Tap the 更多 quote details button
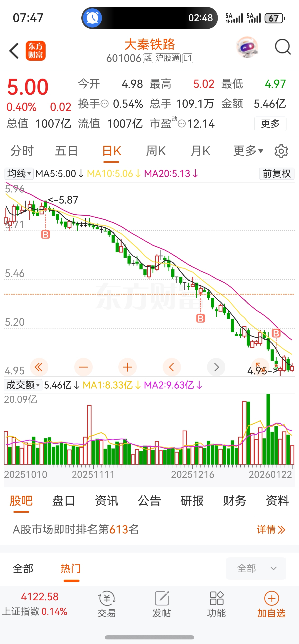Viewport: 299px width, 644px height. click(270, 124)
